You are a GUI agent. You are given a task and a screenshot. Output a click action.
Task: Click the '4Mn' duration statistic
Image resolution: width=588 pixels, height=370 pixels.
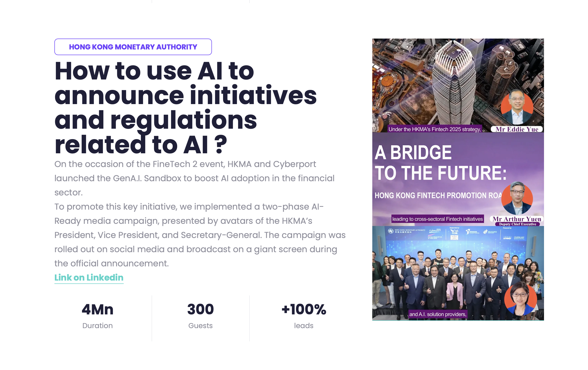97,309
